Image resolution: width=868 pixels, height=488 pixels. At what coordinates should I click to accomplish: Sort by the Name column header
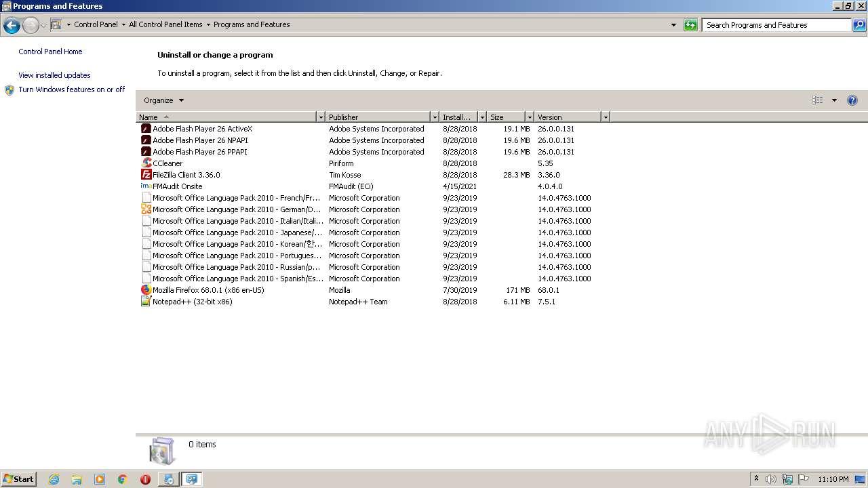tap(226, 117)
